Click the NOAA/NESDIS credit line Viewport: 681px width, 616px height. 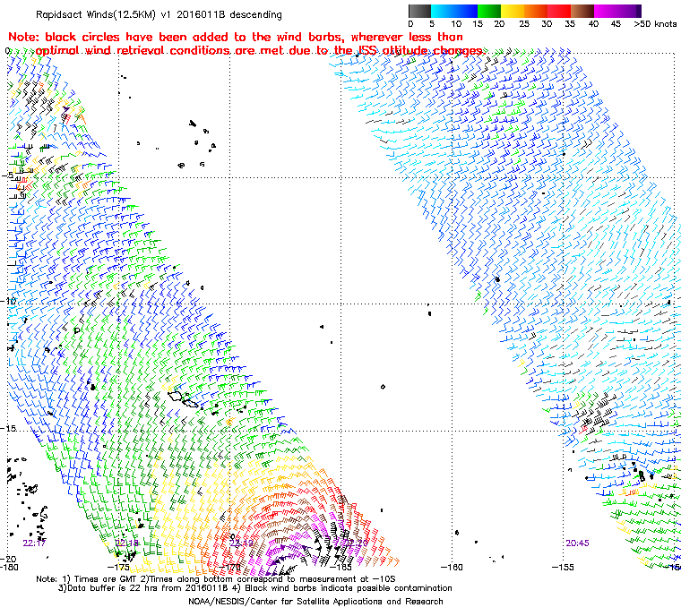315,602
